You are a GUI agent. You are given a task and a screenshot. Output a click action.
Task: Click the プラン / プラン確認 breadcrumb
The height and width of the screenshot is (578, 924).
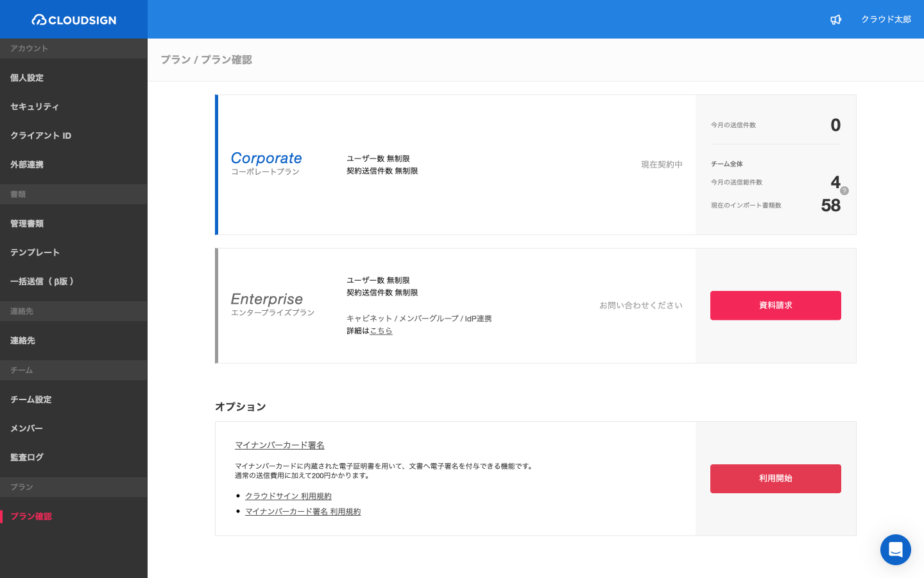206,60
